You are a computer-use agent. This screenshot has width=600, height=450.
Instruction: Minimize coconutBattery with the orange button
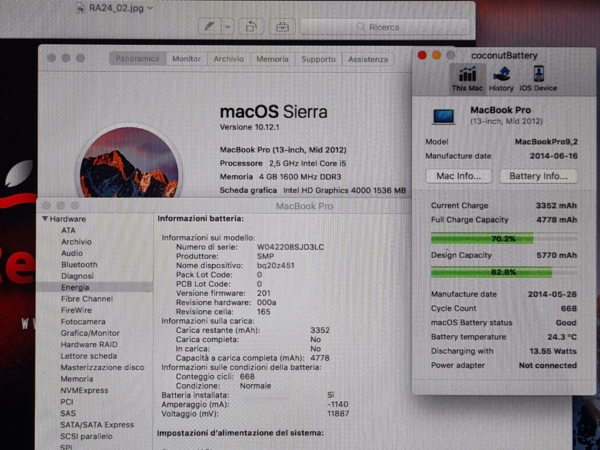point(436,55)
